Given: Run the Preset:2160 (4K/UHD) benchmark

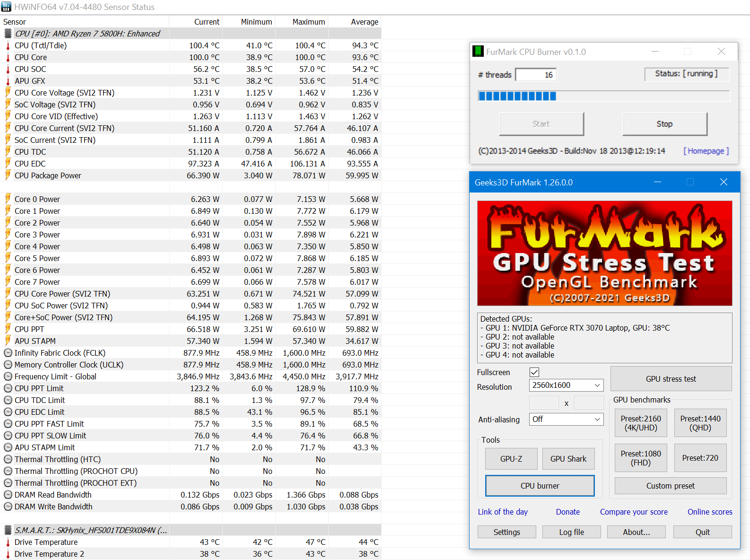Looking at the screenshot, I should click(x=641, y=423).
